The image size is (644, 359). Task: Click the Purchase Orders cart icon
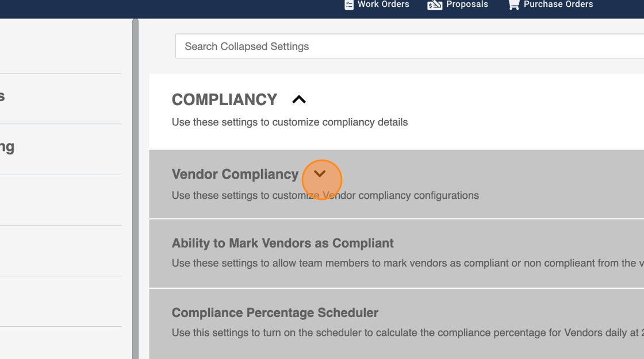513,5
